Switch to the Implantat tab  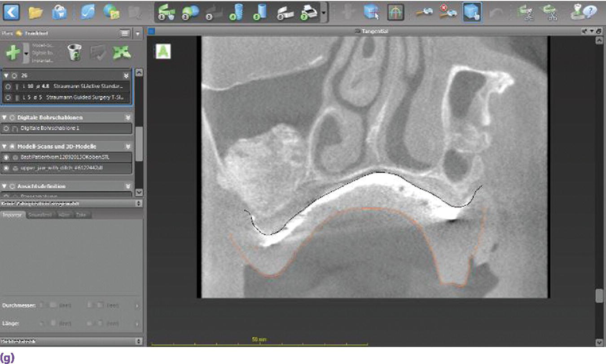[x=13, y=215]
